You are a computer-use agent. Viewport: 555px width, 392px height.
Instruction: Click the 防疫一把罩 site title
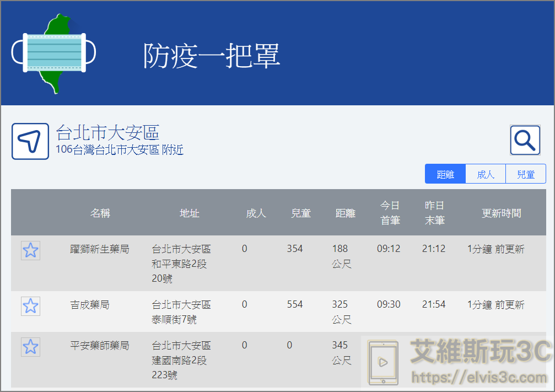(212, 56)
